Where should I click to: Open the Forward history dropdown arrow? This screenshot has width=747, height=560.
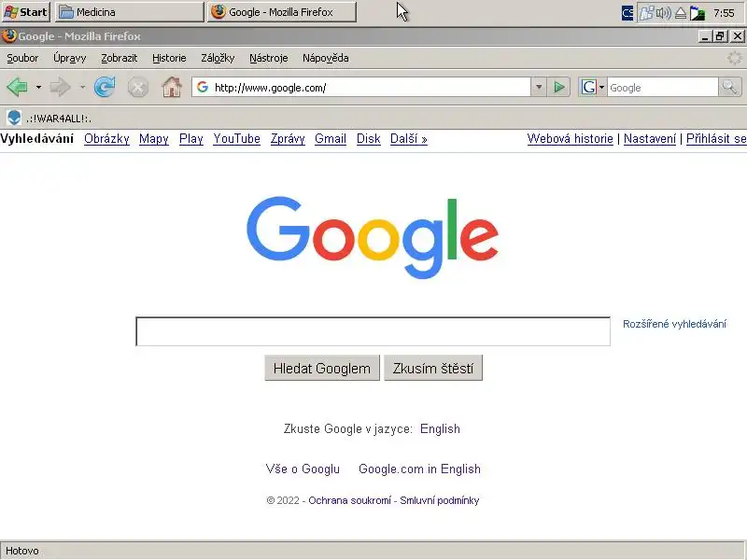coord(82,87)
